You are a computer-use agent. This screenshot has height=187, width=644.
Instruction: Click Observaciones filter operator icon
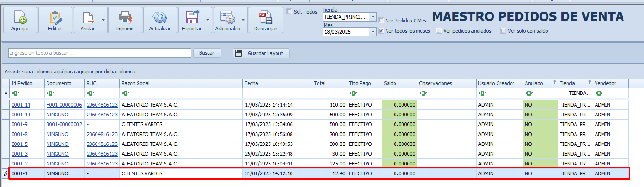tap(422, 93)
